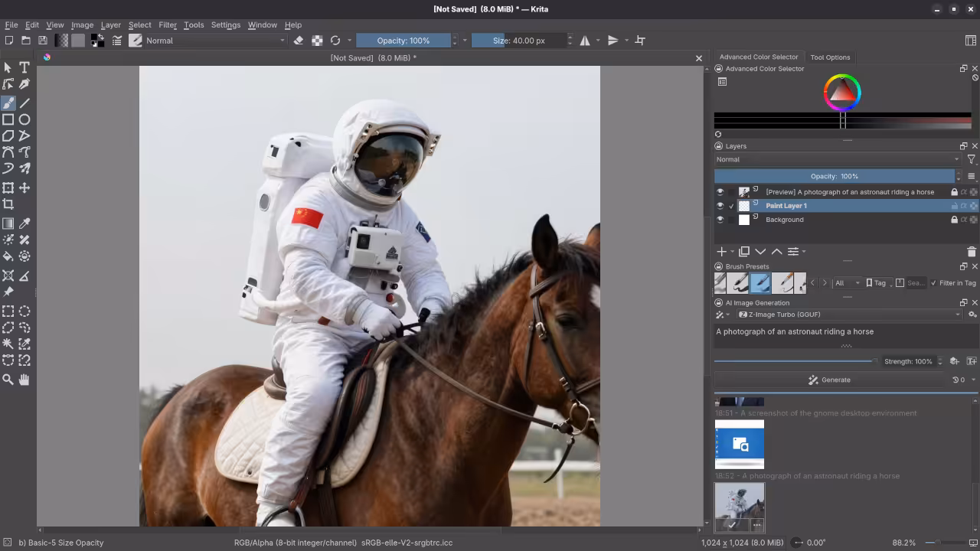Select the Zoom tool

click(x=9, y=380)
